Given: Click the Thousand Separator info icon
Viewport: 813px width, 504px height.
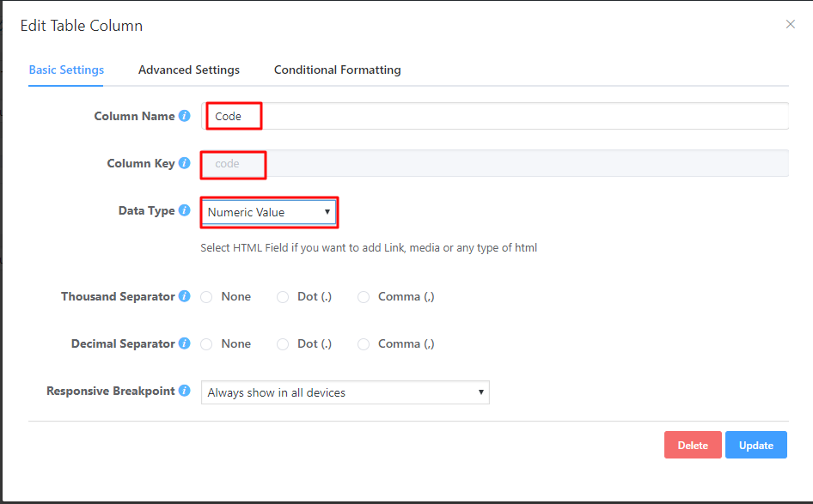Looking at the screenshot, I should [184, 296].
